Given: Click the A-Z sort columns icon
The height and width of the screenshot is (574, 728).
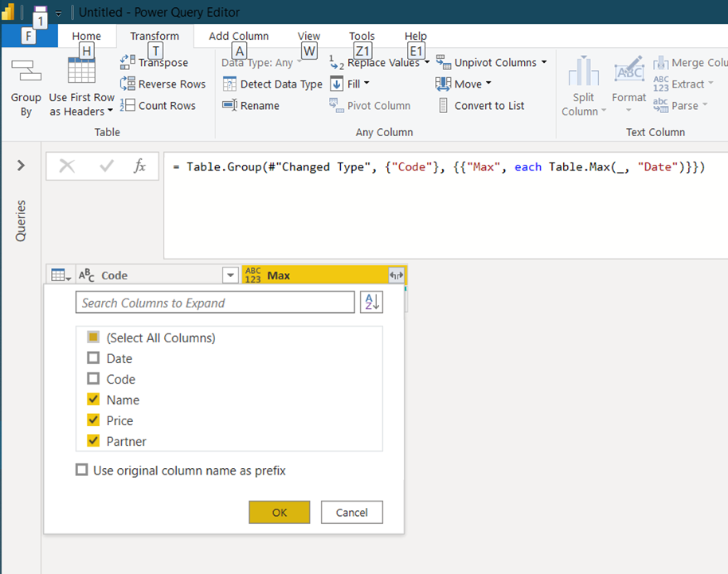Looking at the screenshot, I should click(371, 303).
